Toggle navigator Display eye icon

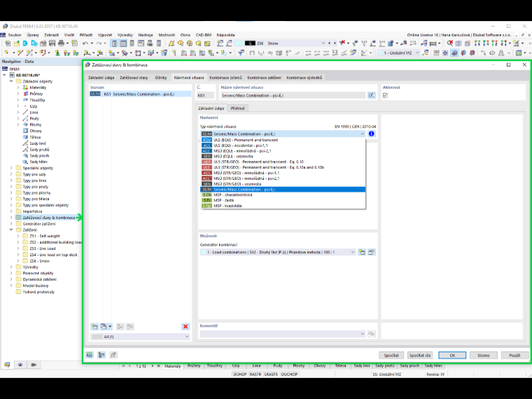(x=20, y=365)
